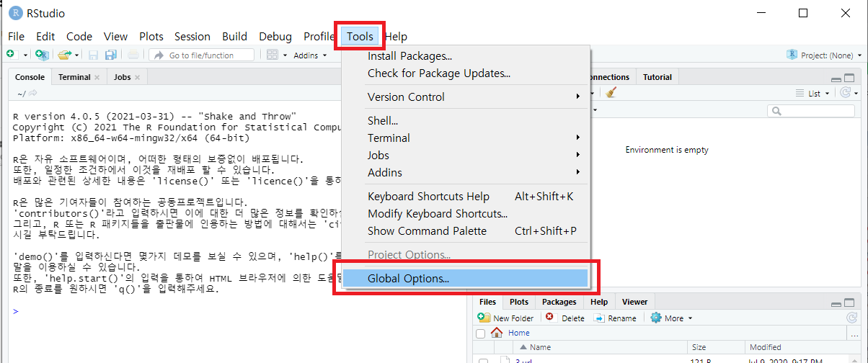Screen dimensions: 868x363
Task: Switch to the Terminal tab
Action: [x=74, y=77]
